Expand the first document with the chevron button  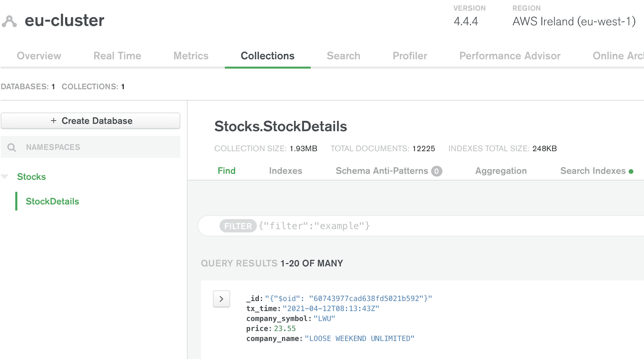[221, 299]
